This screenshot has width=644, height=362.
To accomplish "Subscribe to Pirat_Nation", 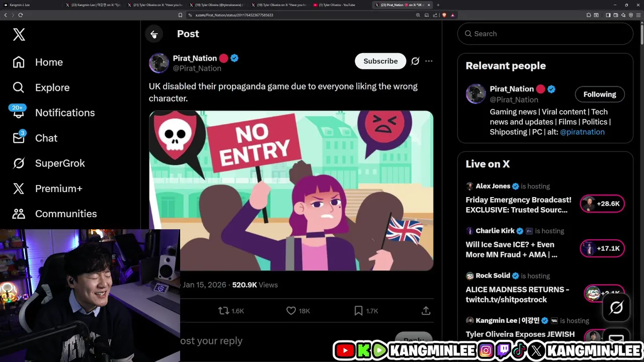I will (380, 61).
